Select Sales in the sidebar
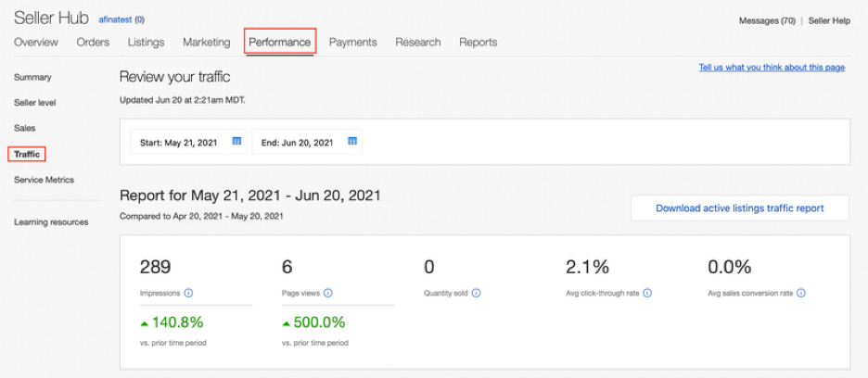Viewport: 868px width, 378px height. tap(25, 128)
